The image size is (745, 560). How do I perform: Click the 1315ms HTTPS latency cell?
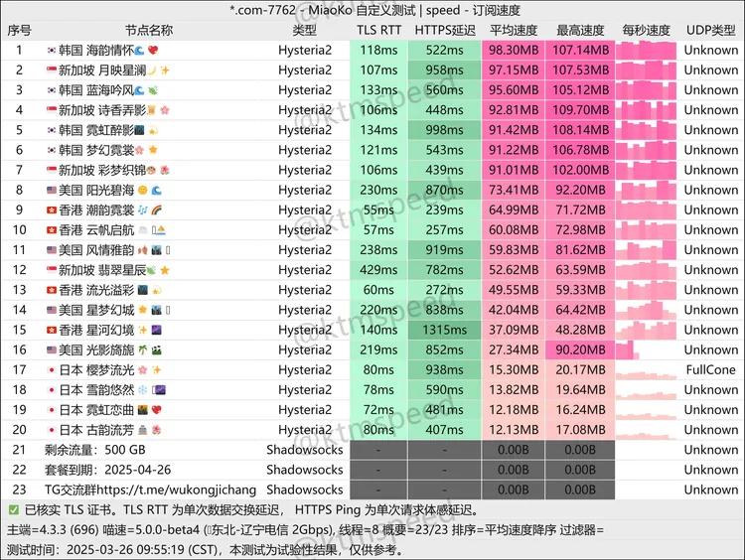tap(445, 330)
